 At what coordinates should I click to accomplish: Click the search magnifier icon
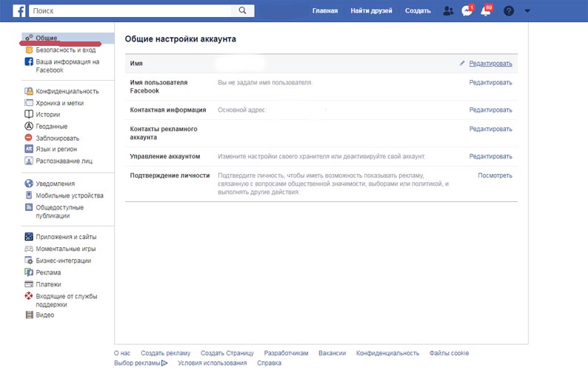242,10
